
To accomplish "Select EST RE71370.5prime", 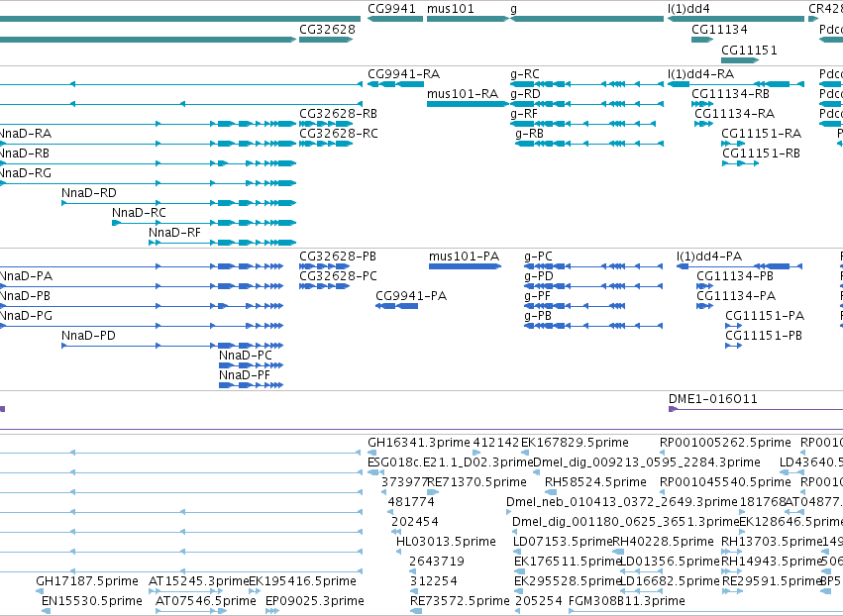I will [x=433, y=492].
